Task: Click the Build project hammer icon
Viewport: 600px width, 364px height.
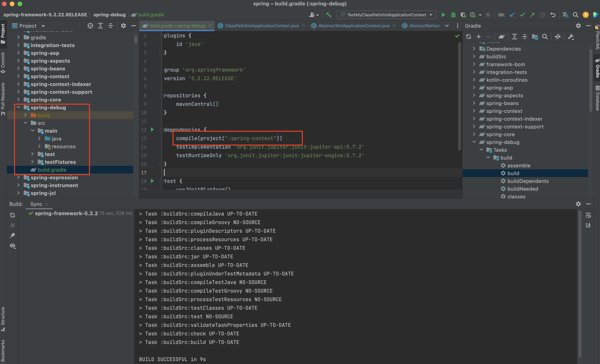Action: tap(329, 15)
